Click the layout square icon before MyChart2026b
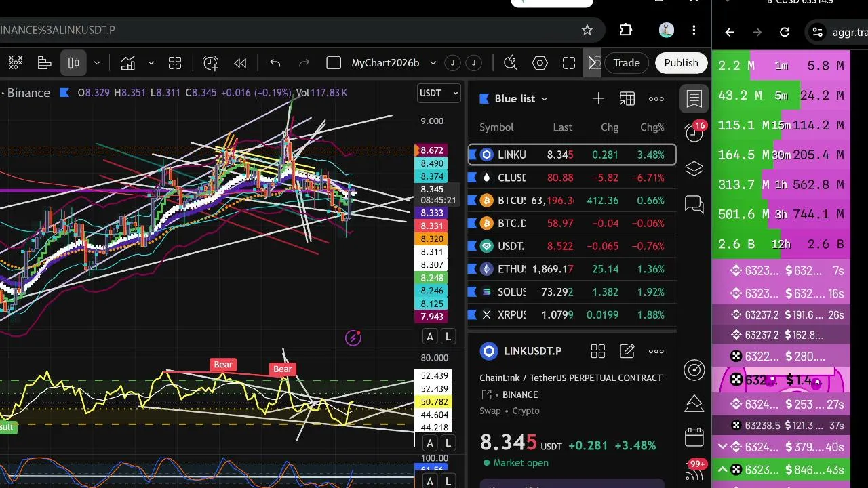 point(334,63)
